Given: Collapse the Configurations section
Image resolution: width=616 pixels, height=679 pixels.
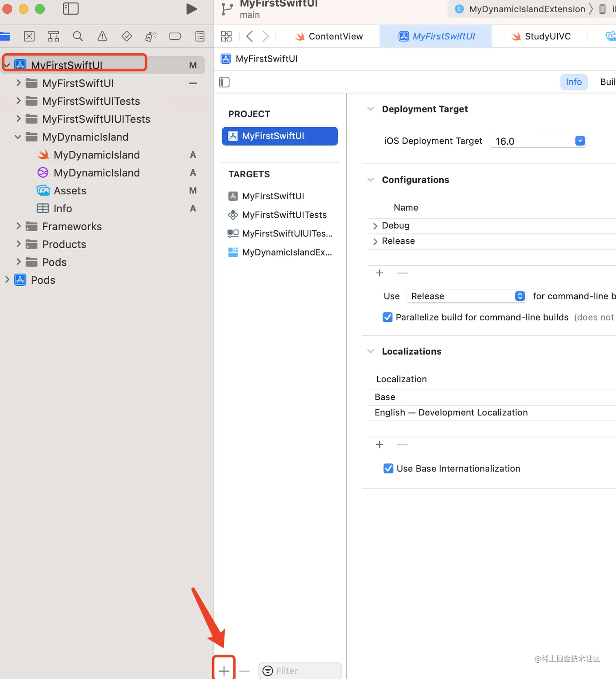Looking at the screenshot, I should (370, 180).
